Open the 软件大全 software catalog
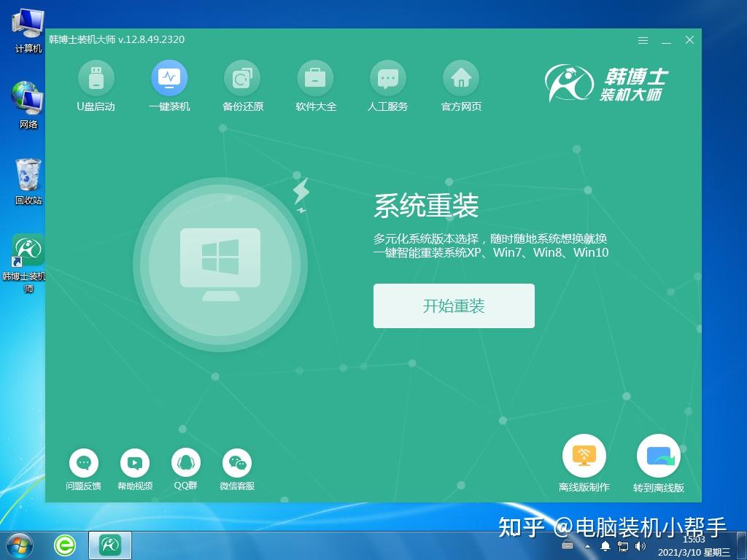 point(315,86)
